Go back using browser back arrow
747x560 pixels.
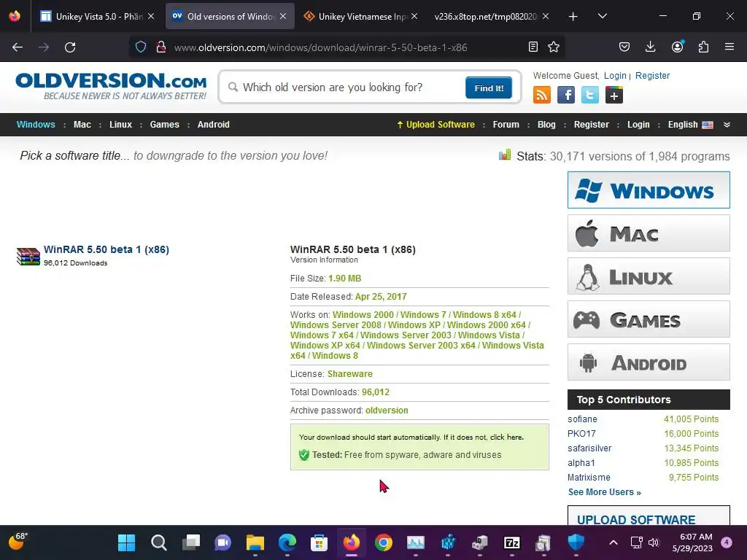click(x=18, y=47)
